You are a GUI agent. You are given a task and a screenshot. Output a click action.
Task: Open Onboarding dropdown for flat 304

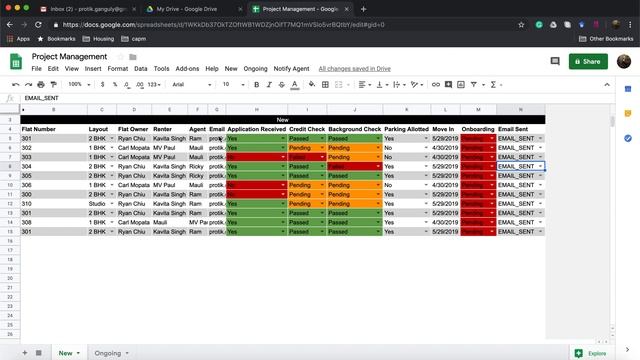(x=492, y=167)
